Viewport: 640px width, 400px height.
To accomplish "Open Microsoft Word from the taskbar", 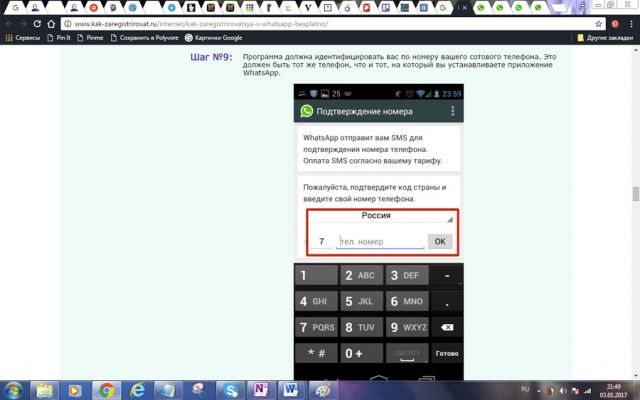I will (x=291, y=391).
